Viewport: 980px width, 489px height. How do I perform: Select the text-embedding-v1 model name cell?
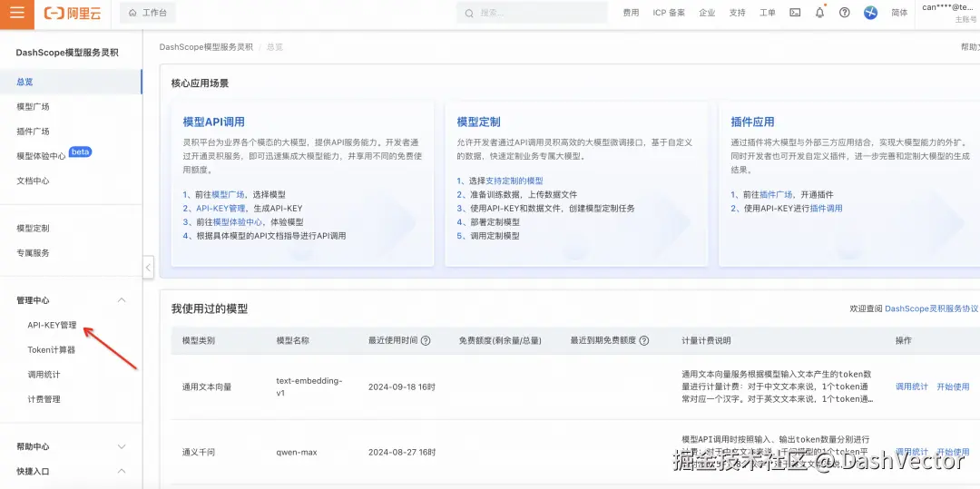309,386
